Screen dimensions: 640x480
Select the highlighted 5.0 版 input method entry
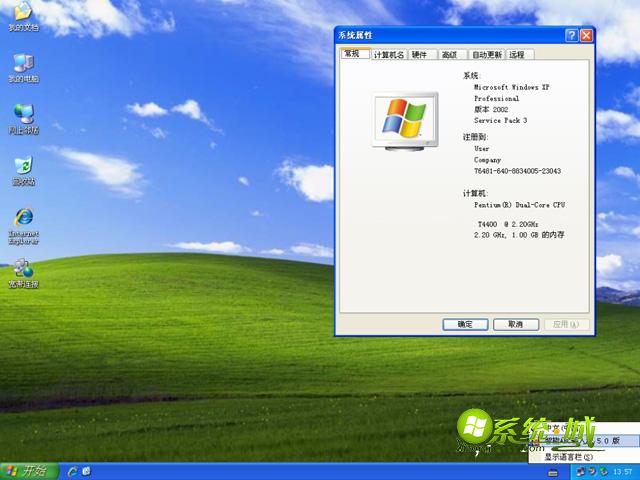coord(584,441)
